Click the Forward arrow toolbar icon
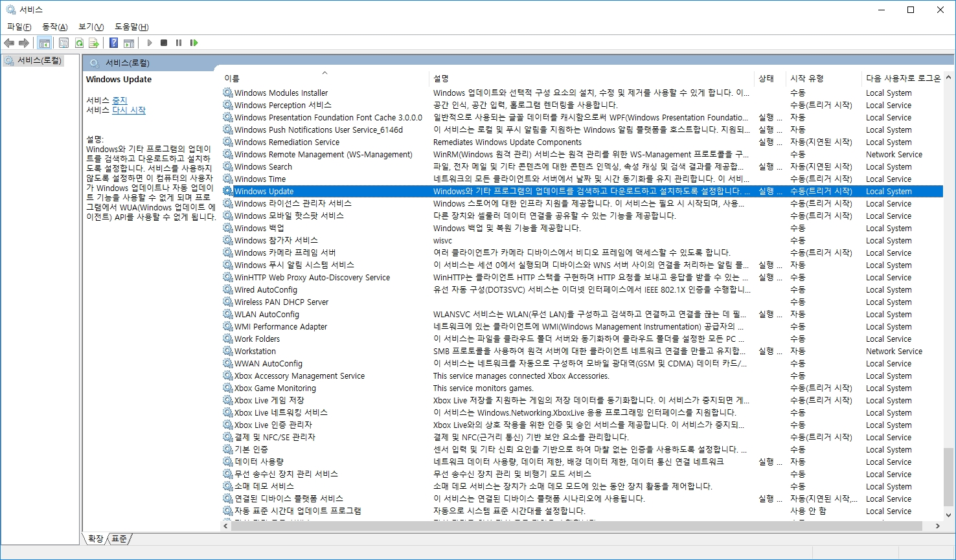956x560 pixels. pos(24,43)
